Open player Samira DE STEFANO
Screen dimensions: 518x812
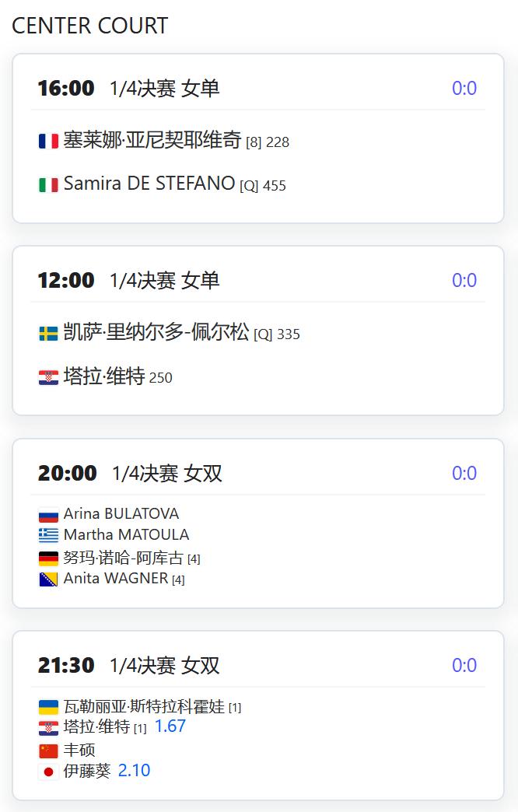pyautogui.click(x=149, y=184)
